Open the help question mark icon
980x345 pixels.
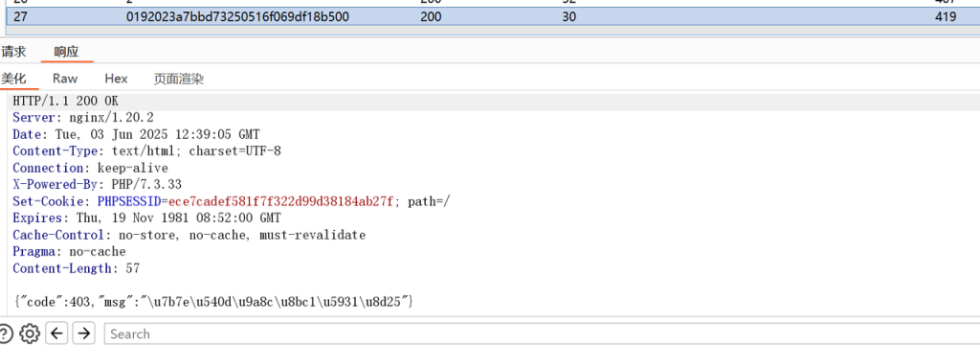(x=5, y=333)
